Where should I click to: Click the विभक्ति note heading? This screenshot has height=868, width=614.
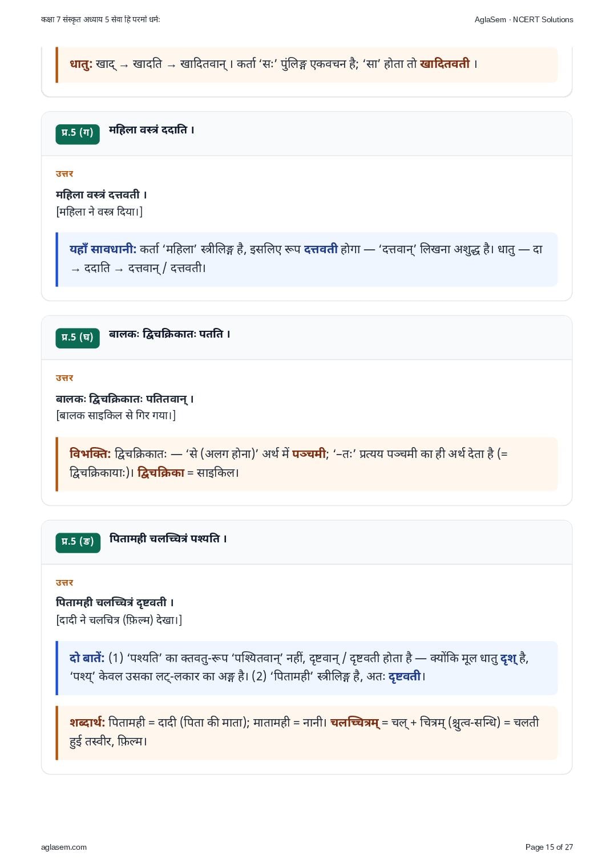pyautogui.click(x=90, y=454)
